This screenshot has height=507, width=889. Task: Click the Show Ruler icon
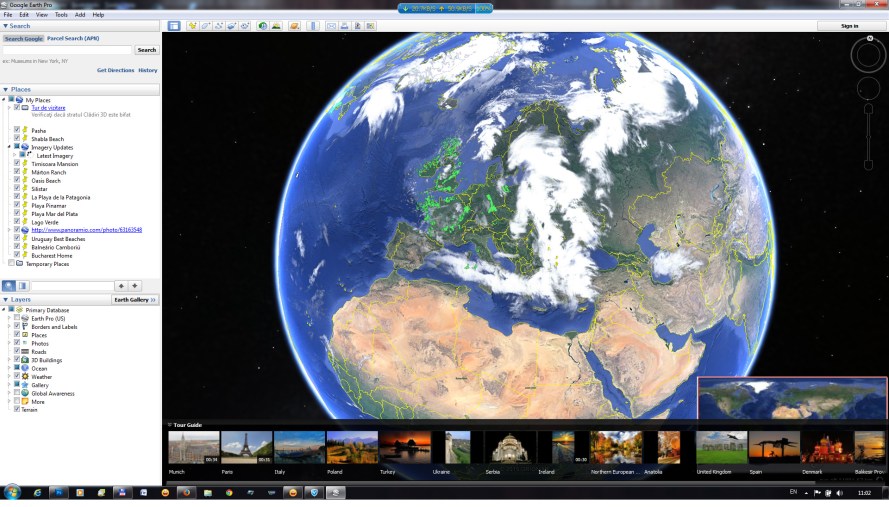coord(312,25)
